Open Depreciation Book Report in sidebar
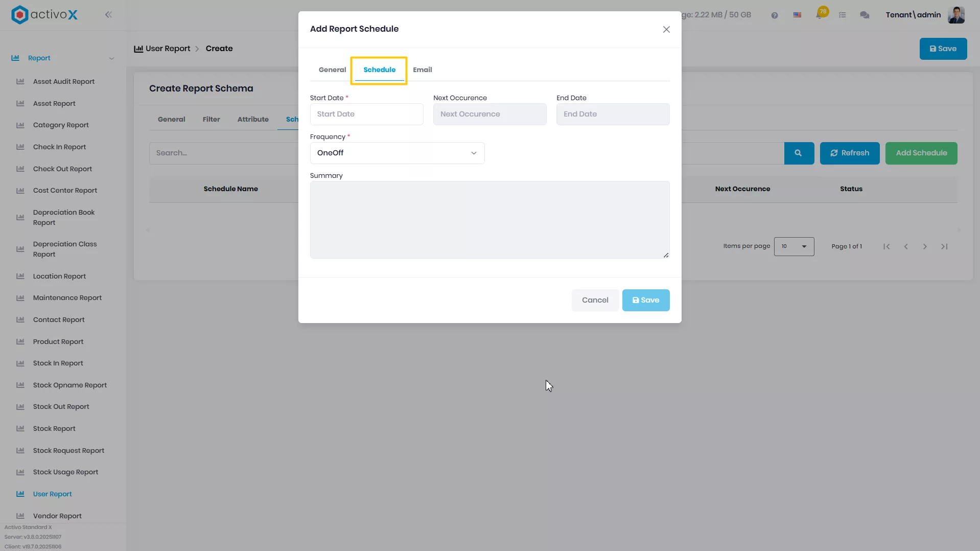This screenshot has width=980, height=551. coord(64,218)
